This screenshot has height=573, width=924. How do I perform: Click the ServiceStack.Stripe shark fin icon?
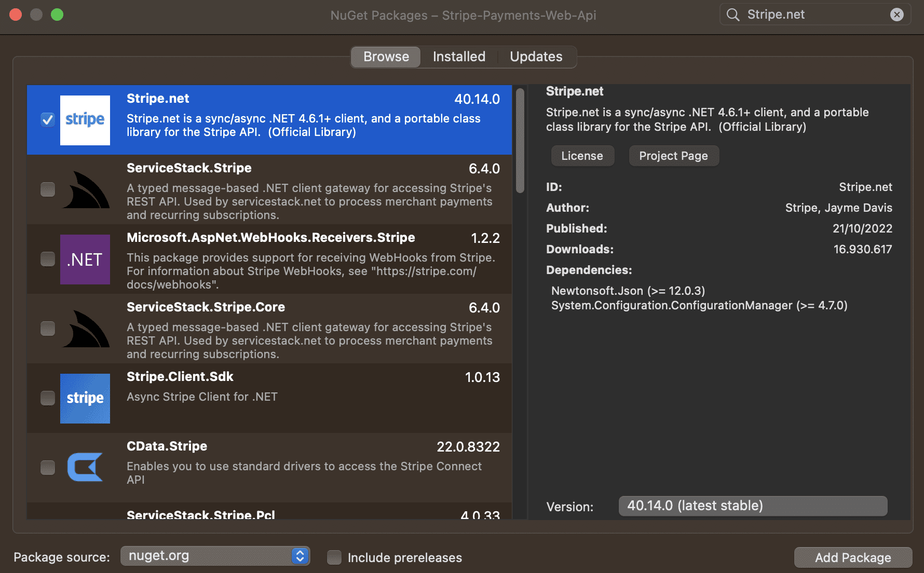86,190
